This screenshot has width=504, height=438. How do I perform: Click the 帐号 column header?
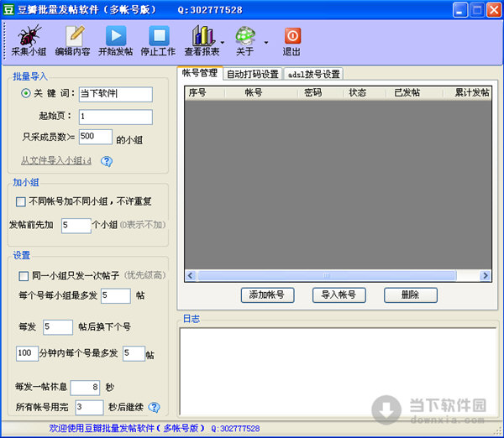click(x=260, y=93)
